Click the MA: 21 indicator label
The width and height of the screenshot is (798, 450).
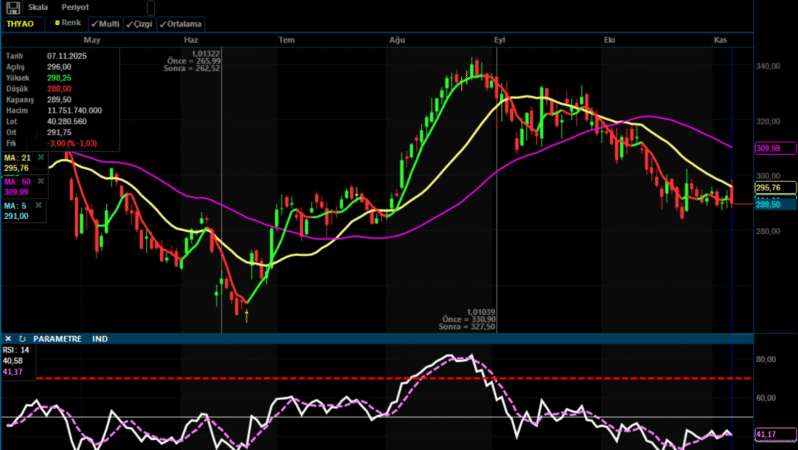click(18, 157)
